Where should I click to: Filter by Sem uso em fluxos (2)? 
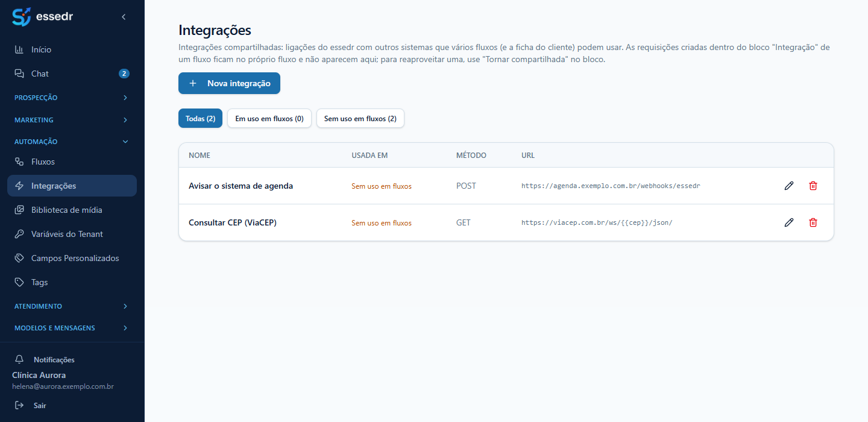pos(360,119)
